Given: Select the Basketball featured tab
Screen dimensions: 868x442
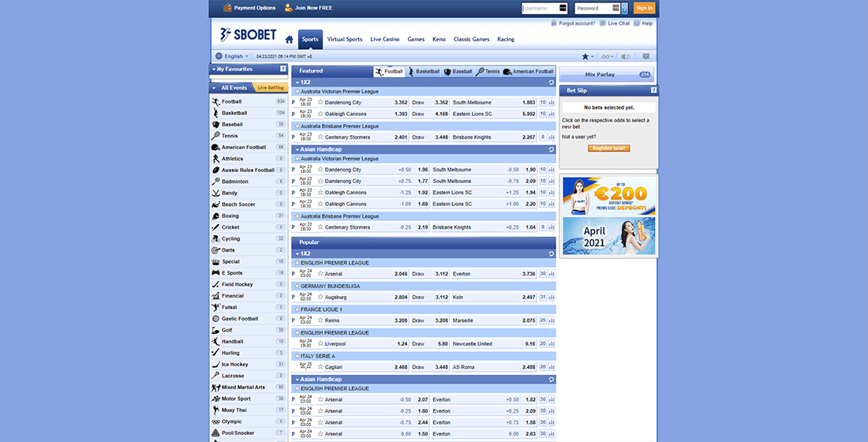Looking at the screenshot, I should point(424,71).
